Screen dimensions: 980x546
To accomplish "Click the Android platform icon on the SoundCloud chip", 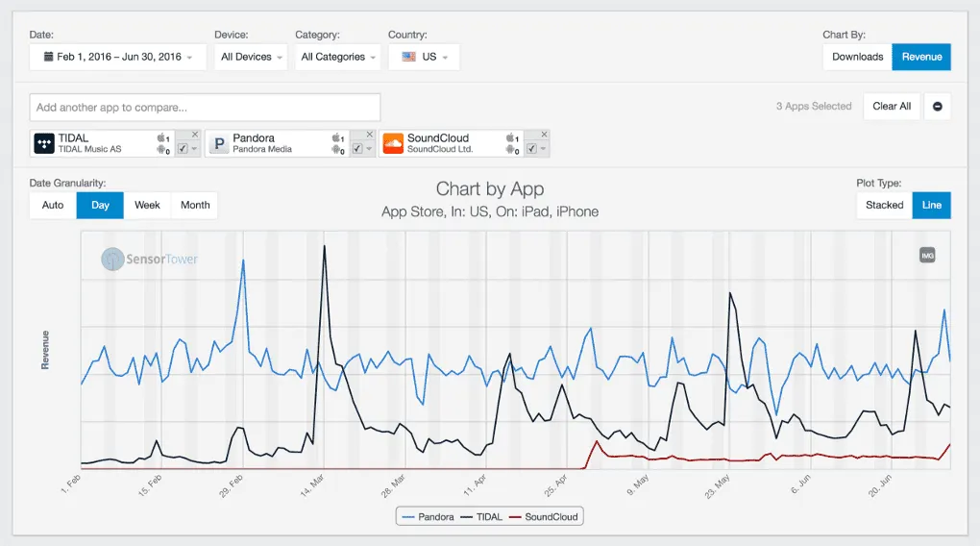I will point(511,150).
